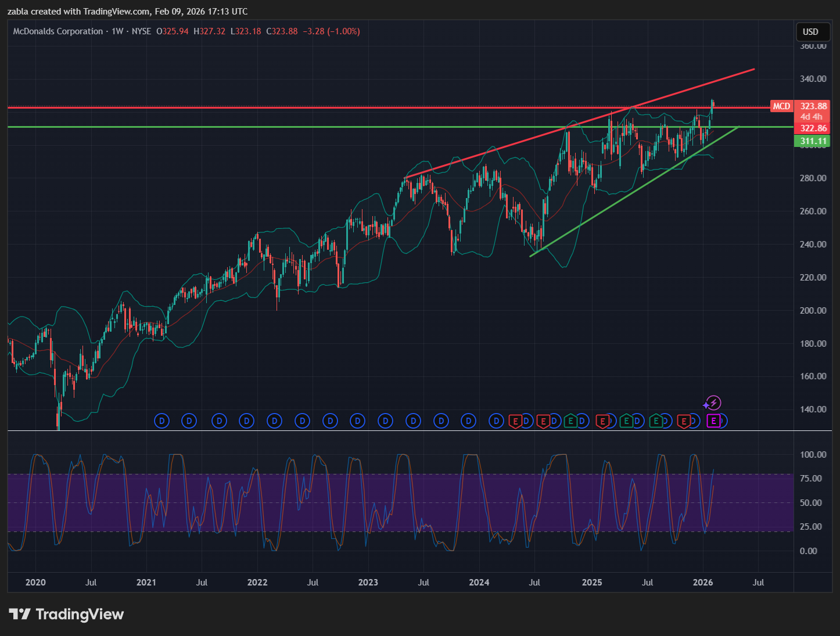
Task: Click the NYSE exchange label in legend
Action: pyautogui.click(x=141, y=31)
